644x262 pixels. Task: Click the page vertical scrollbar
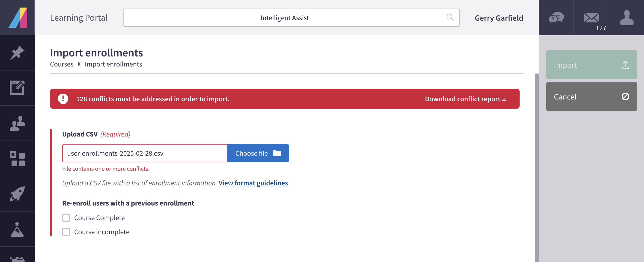point(537,167)
